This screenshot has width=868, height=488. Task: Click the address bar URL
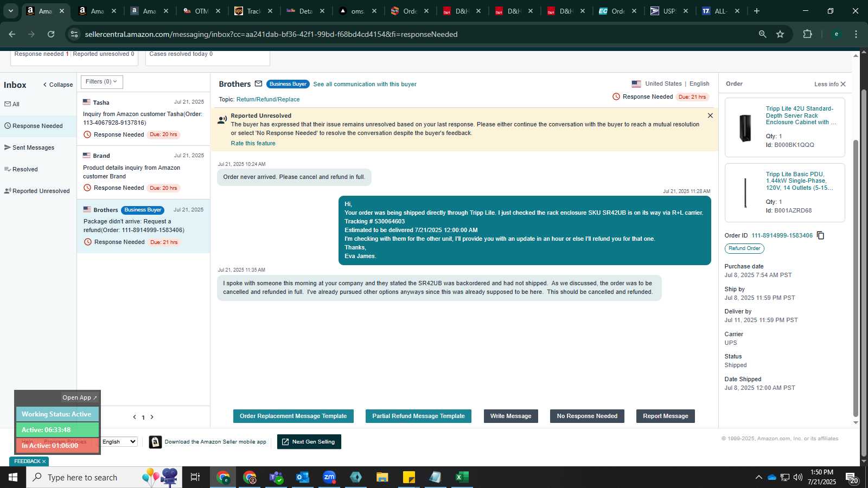(x=271, y=34)
